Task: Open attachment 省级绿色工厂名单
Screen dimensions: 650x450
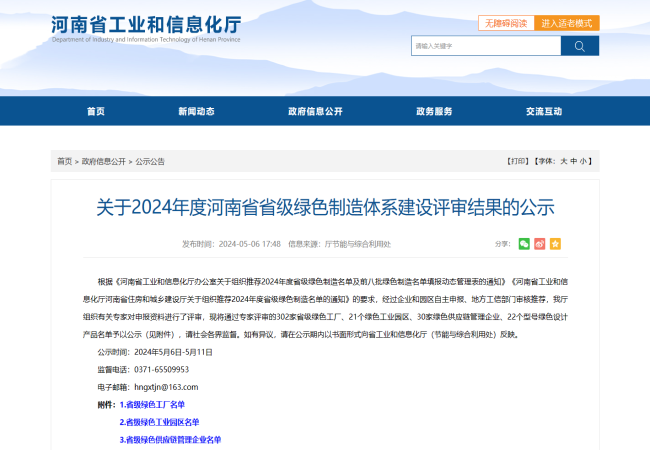Action: pos(152,405)
